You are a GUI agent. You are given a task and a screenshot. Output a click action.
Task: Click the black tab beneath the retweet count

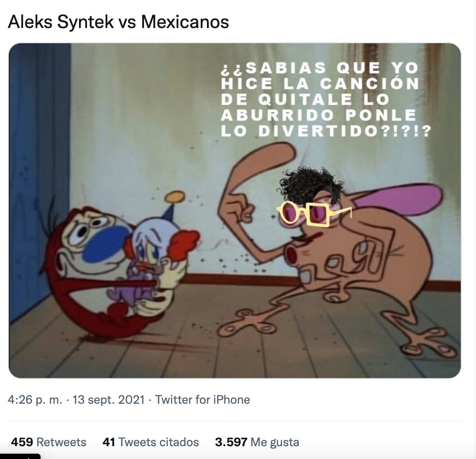(20, 456)
